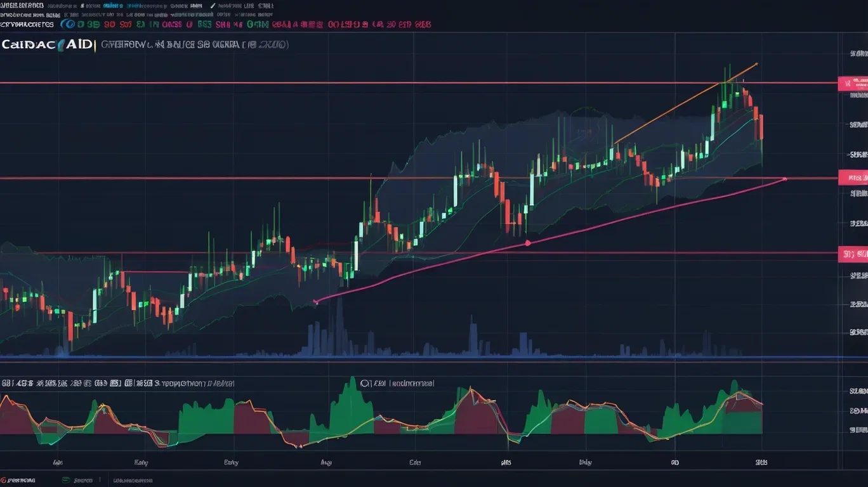Select the final large red candle on chart

click(x=761, y=127)
